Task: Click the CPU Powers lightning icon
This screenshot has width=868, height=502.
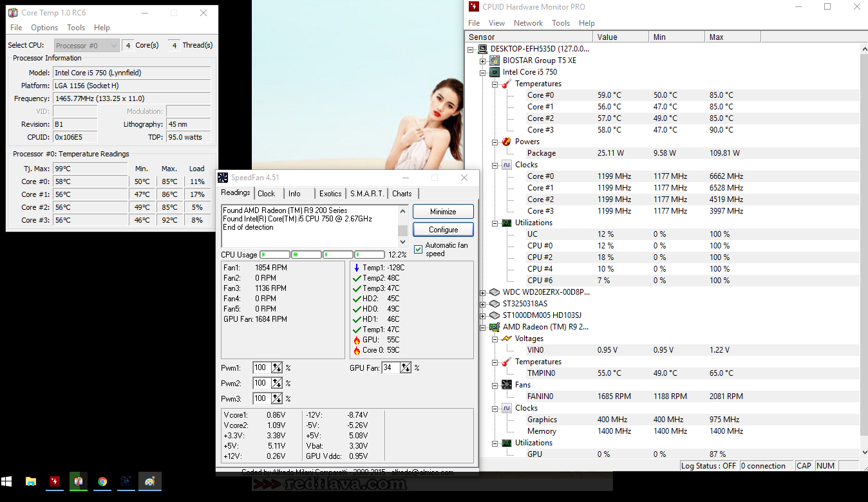Action: pos(506,142)
